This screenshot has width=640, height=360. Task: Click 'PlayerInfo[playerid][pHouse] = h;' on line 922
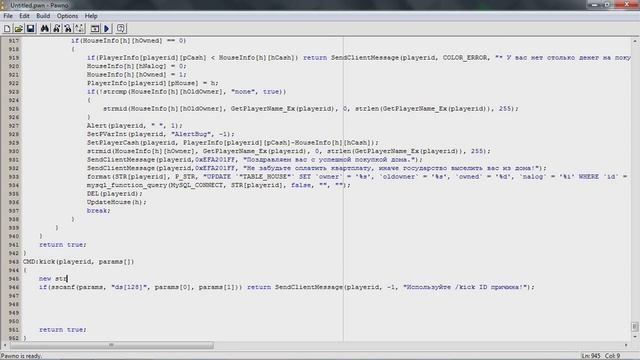[x=153, y=83]
